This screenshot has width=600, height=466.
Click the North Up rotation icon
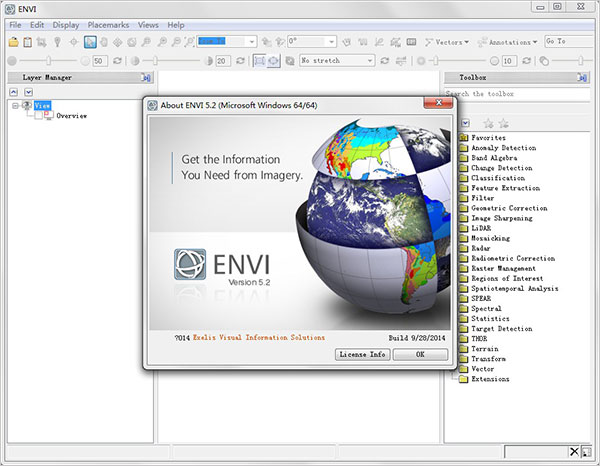(280, 42)
